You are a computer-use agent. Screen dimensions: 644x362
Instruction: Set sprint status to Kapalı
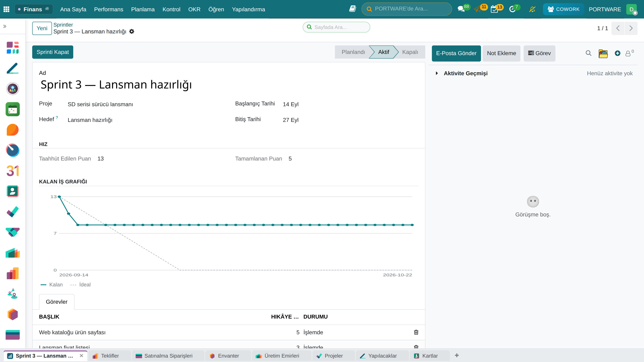point(410,52)
